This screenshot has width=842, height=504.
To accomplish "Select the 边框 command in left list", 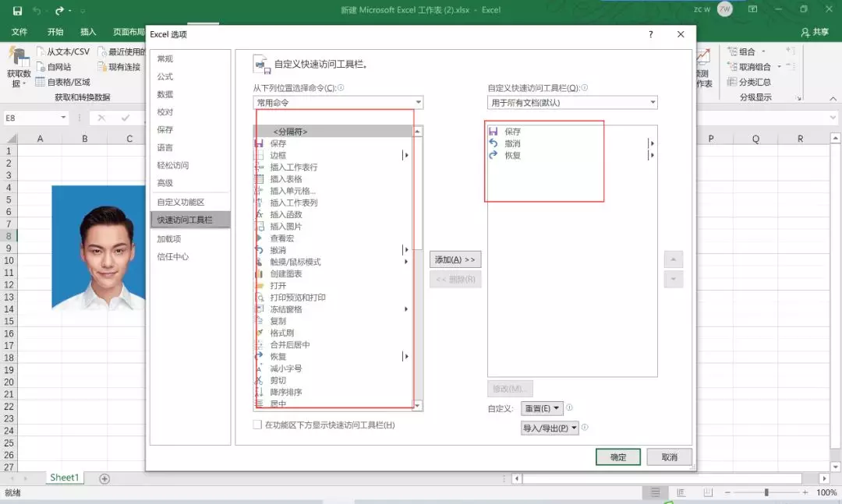I will tap(334, 155).
